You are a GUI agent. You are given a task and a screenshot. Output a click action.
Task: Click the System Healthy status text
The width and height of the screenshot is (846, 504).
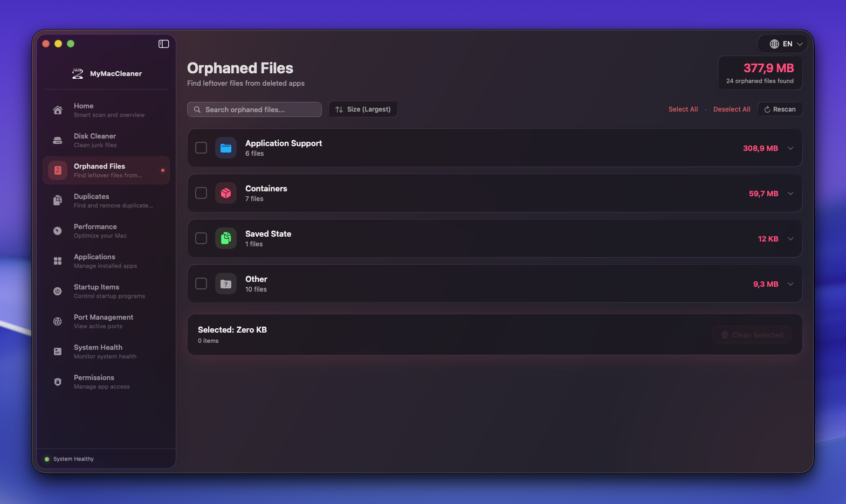coord(73,459)
